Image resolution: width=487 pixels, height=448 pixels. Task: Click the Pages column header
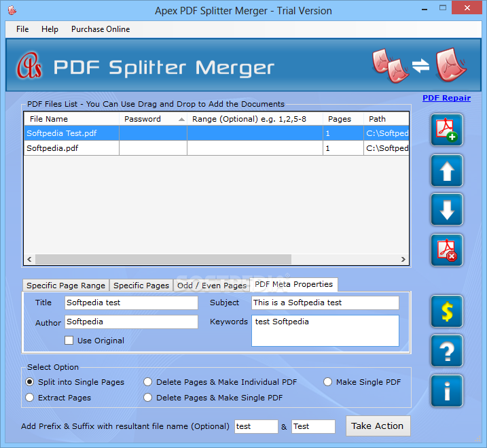coord(343,119)
